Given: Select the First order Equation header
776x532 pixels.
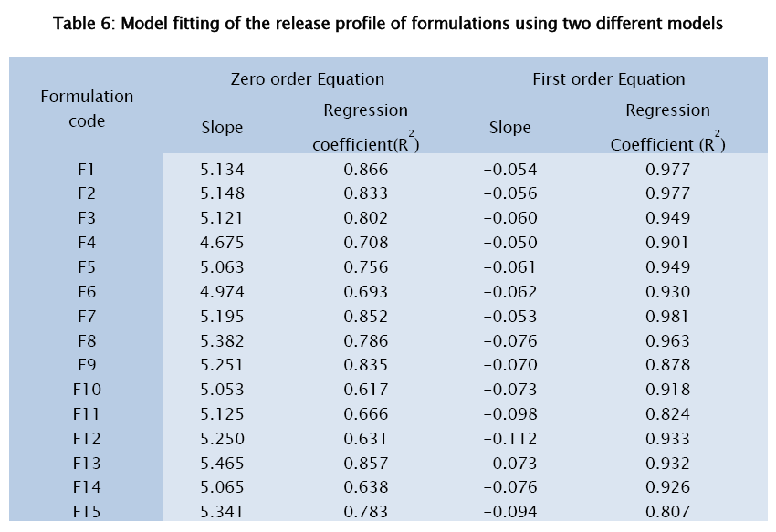Looking at the screenshot, I should pos(608,79).
